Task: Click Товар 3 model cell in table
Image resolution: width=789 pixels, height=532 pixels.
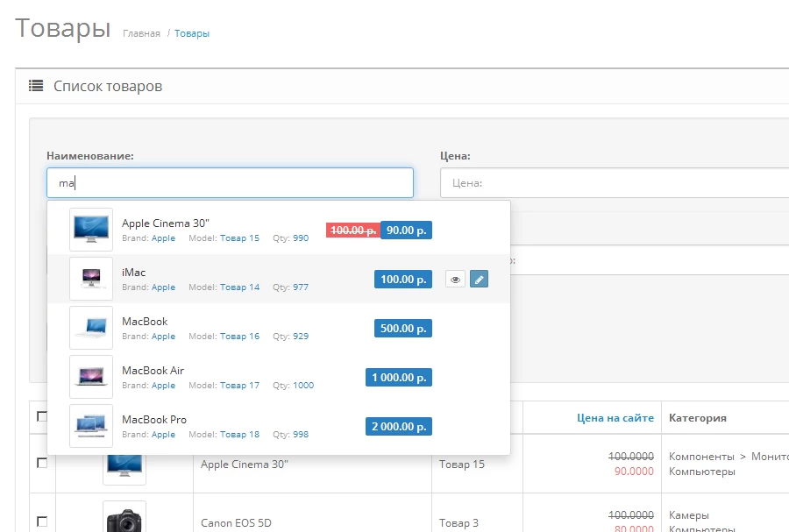Action: click(458, 523)
